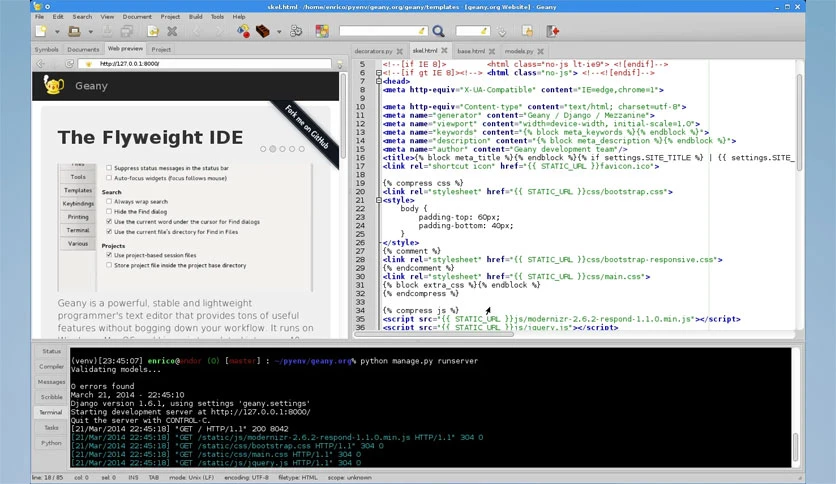Close the decorators.py editor tab
The height and width of the screenshot is (484, 836).
(399, 51)
